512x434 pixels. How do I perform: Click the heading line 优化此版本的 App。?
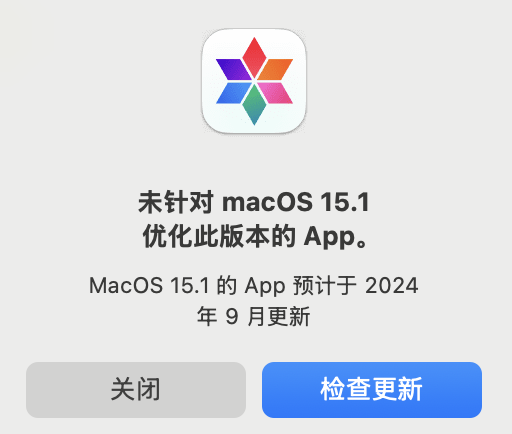click(256, 236)
